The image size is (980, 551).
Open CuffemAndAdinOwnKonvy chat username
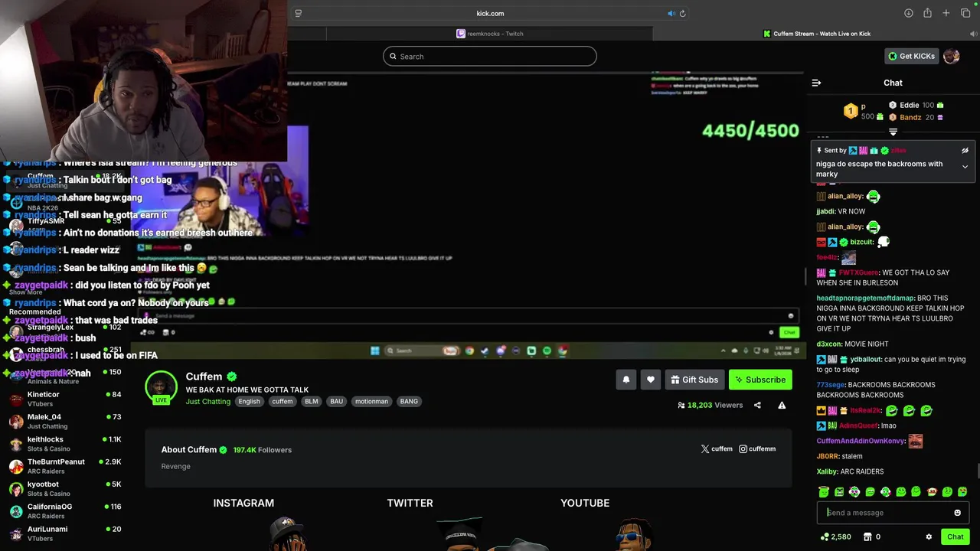pyautogui.click(x=861, y=441)
